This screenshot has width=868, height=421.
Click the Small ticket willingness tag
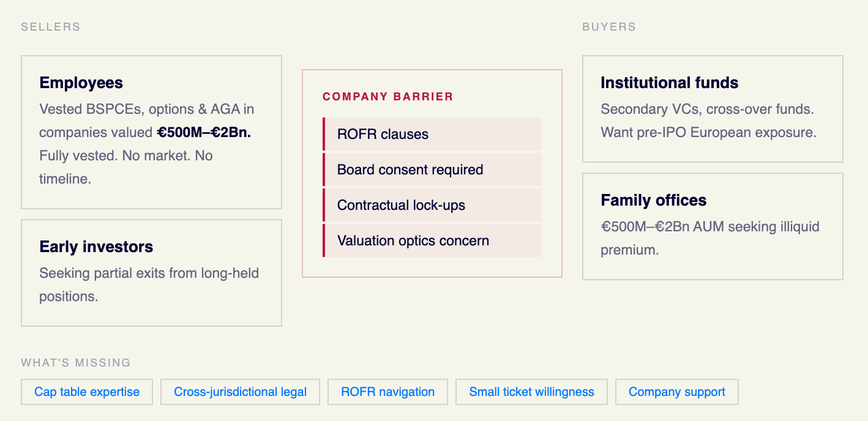tap(531, 392)
